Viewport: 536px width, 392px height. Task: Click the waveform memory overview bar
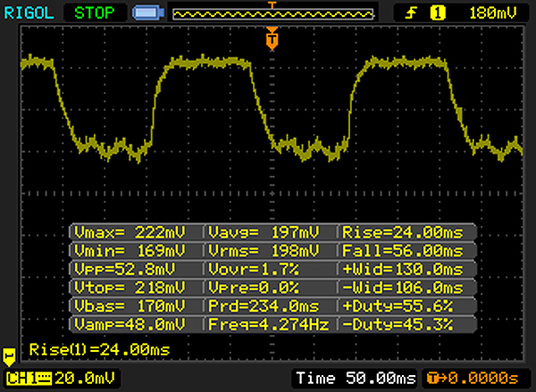click(x=273, y=14)
